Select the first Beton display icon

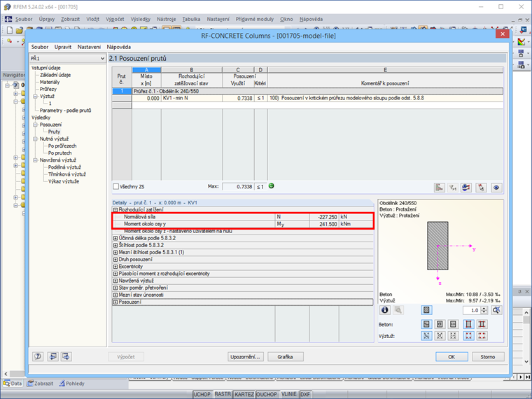pos(426,324)
